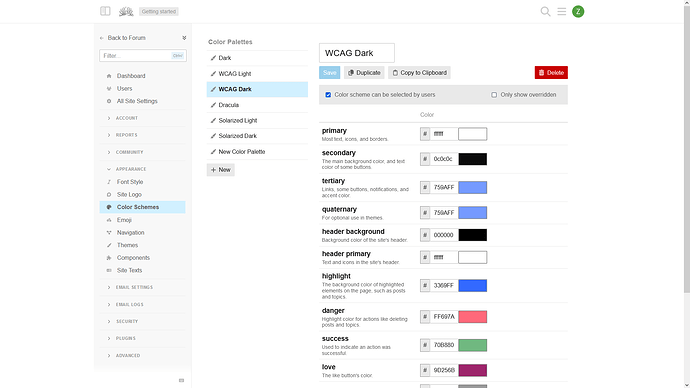Select the Dark color palette
The height and width of the screenshot is (388, 690).
point(257,58)
